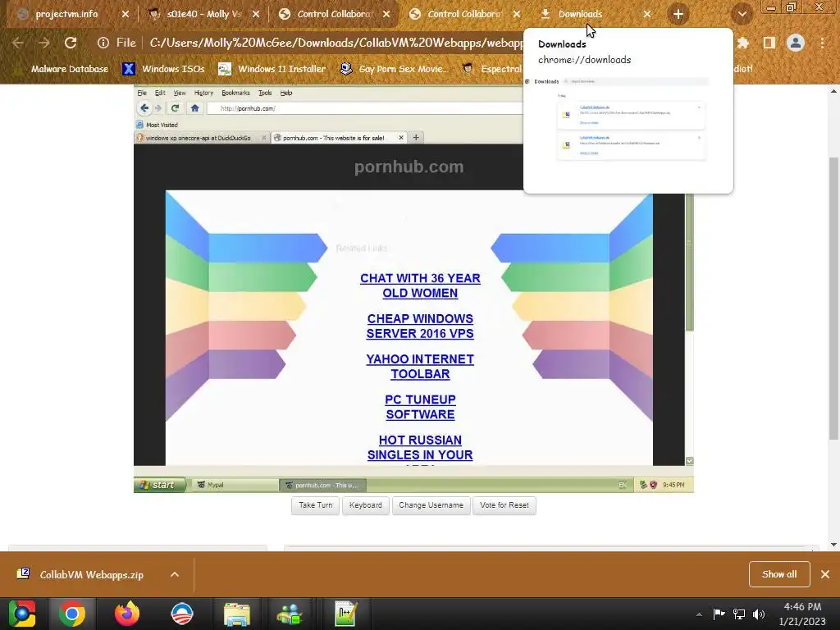
Task: Show hidden system tray icons
Action: (x=699, y=614)
